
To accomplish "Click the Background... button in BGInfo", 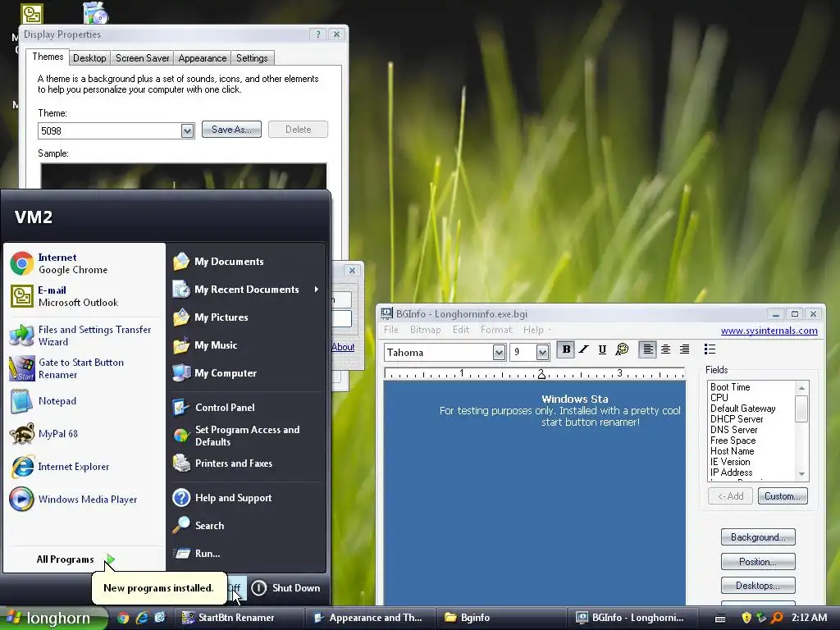I will (x=758, y=536).
